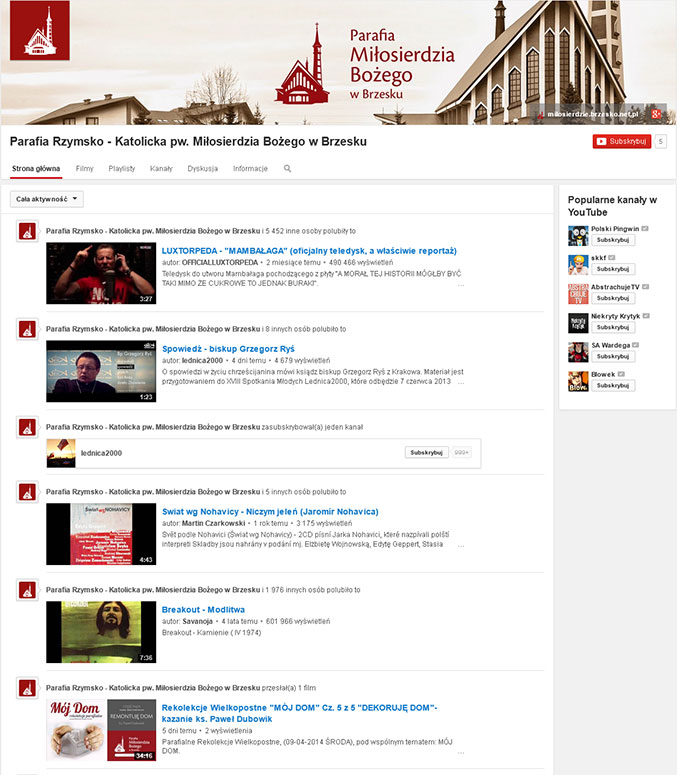The width and height of the screenshot is (677, 775).
Task: Open Rekolekcje Wielkopostne MÓJ DOM video title
Action: coord(299,713)
